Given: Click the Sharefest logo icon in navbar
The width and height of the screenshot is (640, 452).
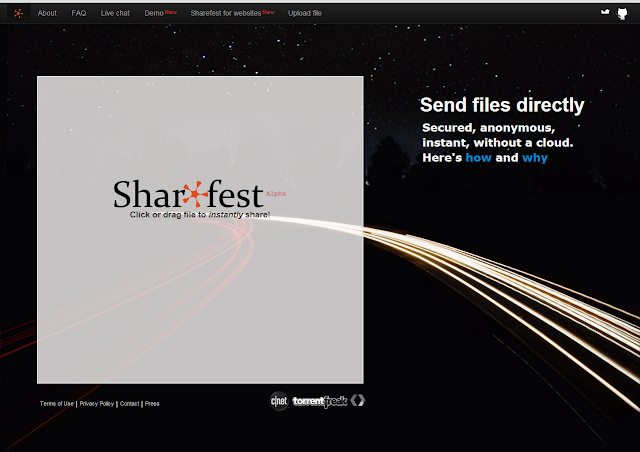Looking at the screenshot, I should 18,13.
